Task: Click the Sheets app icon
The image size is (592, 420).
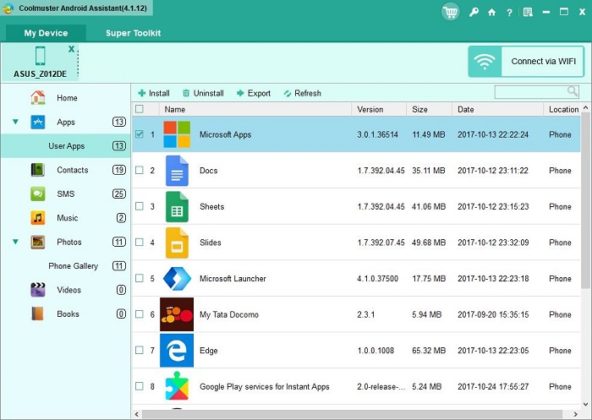Action: [177, 207]
